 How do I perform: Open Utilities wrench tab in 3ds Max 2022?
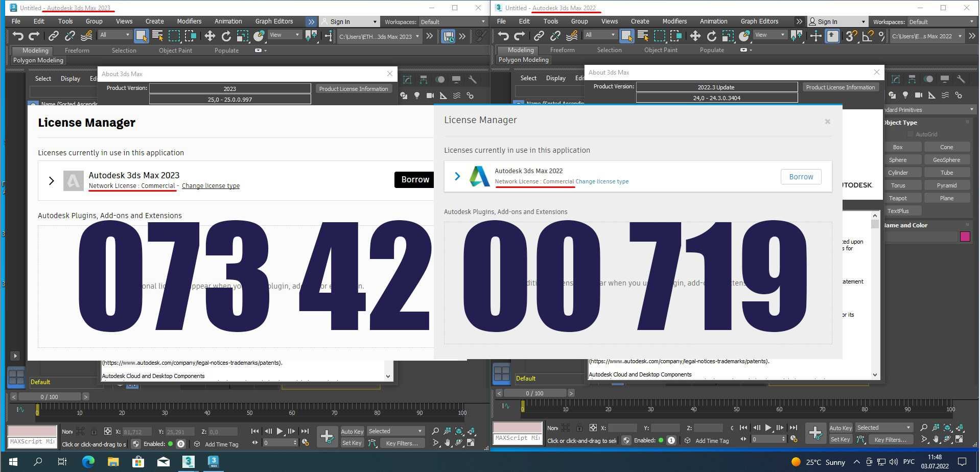click(x=961, y=79)
